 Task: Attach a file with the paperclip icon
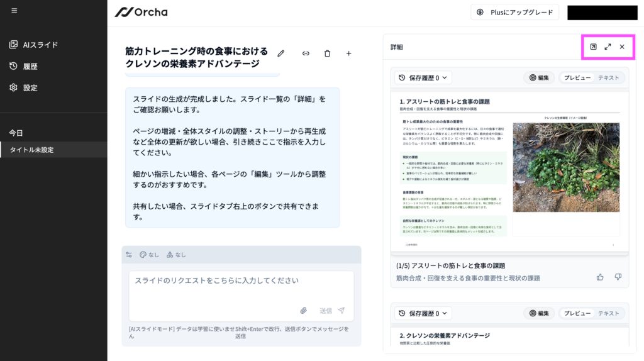click(x=303, y=311)
